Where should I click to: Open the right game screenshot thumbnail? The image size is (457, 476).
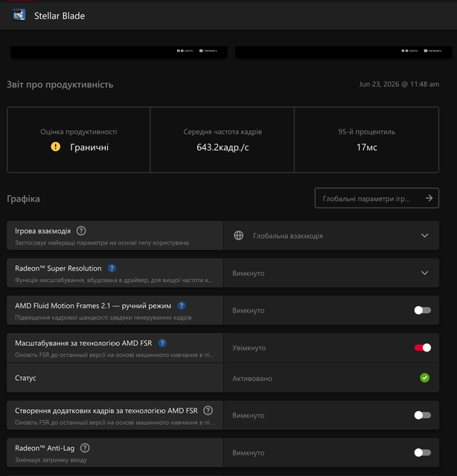coord(343,52)
